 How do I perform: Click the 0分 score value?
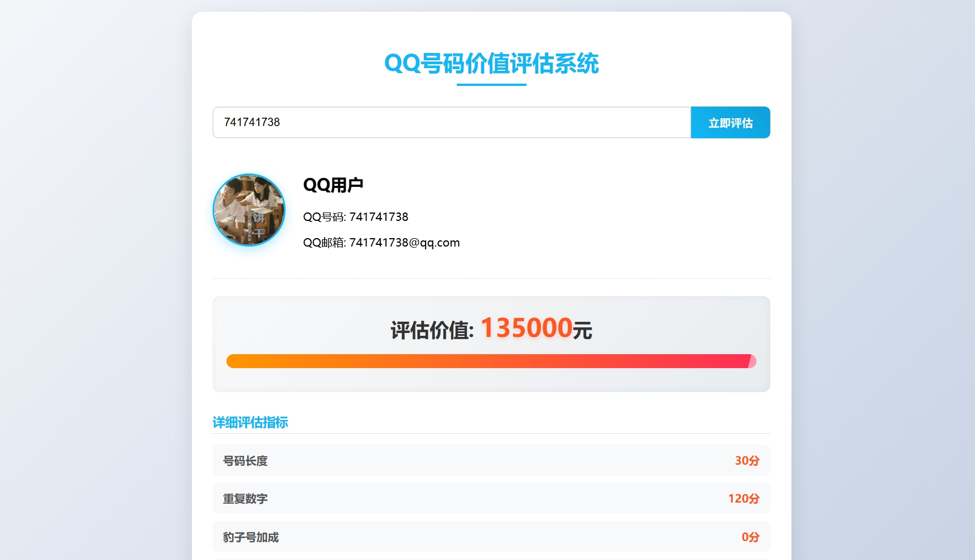[x=751, y=537]
